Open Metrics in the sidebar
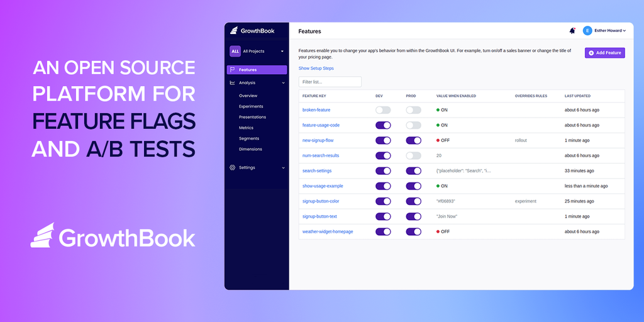The image size is (644, 322). pos(246,128)
